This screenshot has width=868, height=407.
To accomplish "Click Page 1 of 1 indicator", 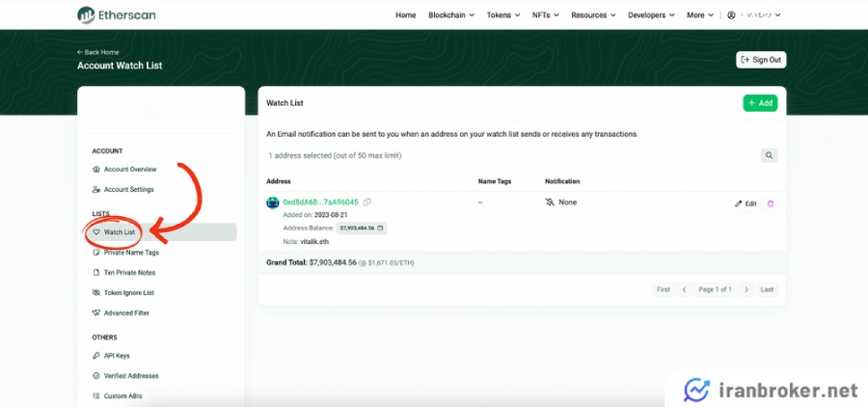I will pyautogui.click(x=716, y=289).
